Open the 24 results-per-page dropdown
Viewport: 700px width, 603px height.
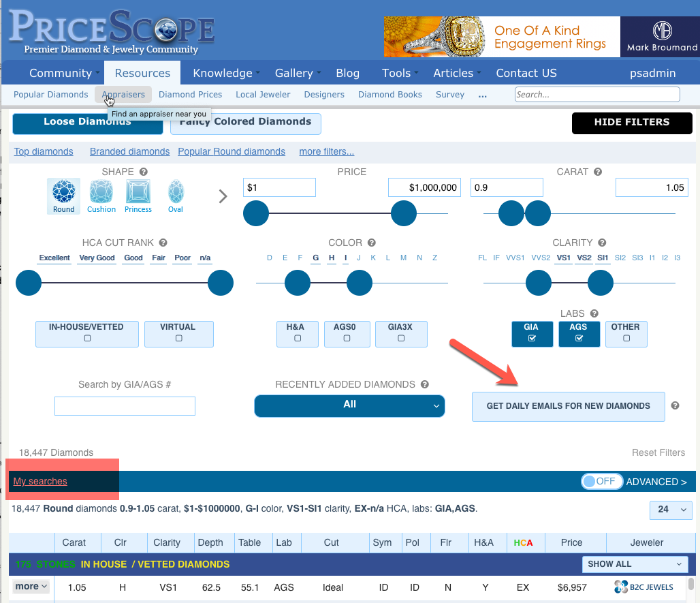[x=671, y=510]
